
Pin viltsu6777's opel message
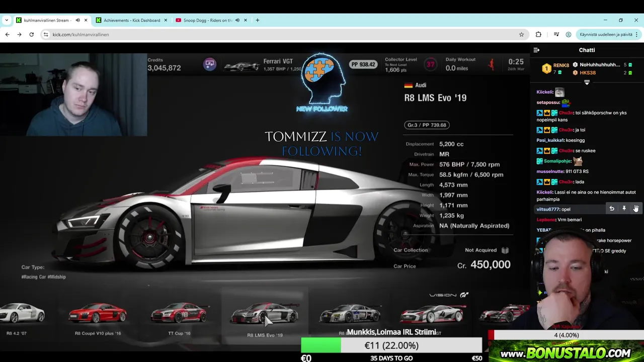(624, 208)
